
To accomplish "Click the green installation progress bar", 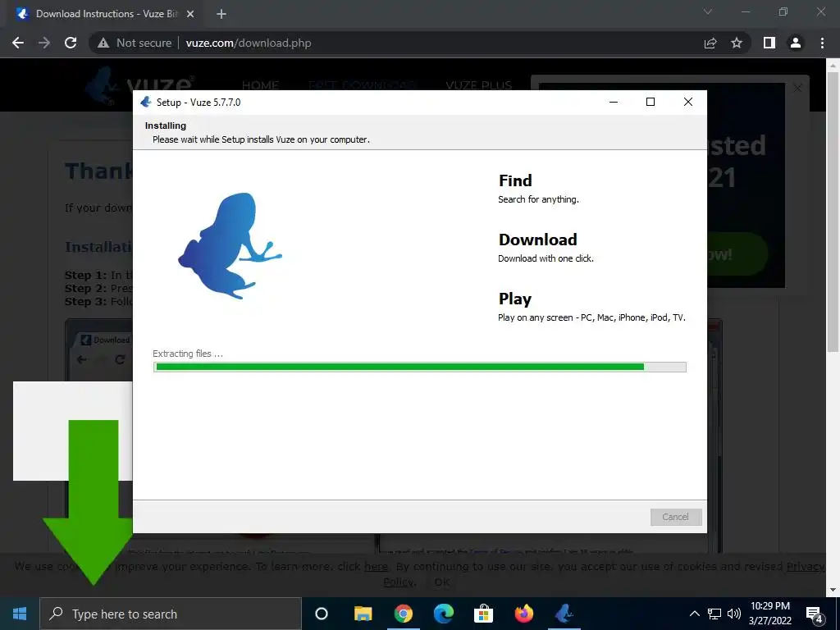I will pos(419,367).
